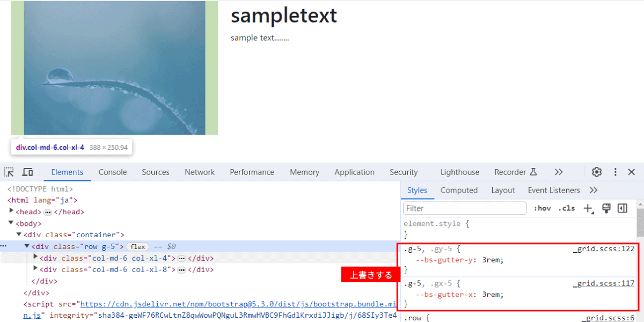Screen dimensions: 644x322
Task: Toggle the .cls element classes panel
Action: point(566,208)
